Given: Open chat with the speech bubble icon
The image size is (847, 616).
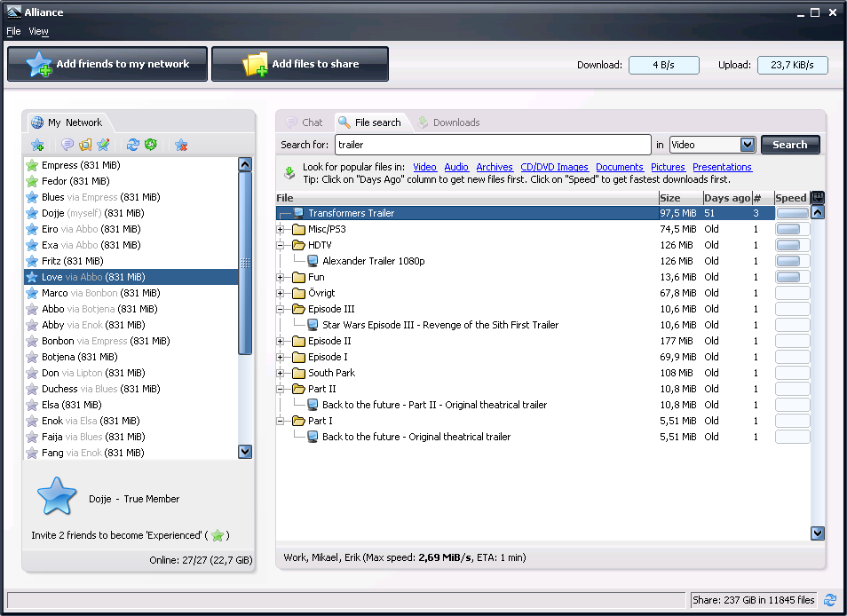Looking at the screenshot, I should [67, 145].
